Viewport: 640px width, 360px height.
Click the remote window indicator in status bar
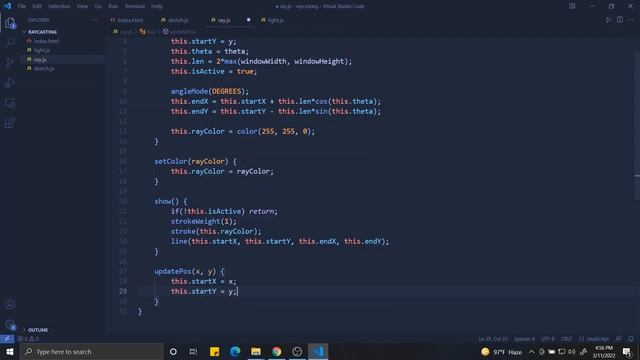click(x=7, y=339)
